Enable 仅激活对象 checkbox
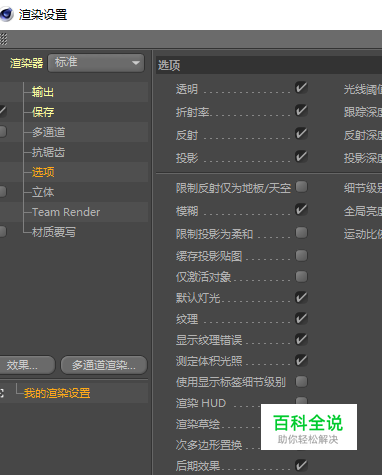 [301, 276]
